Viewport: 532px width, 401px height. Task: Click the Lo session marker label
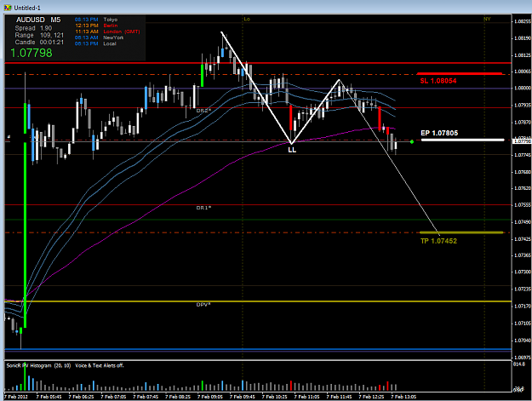click(247, 19)
